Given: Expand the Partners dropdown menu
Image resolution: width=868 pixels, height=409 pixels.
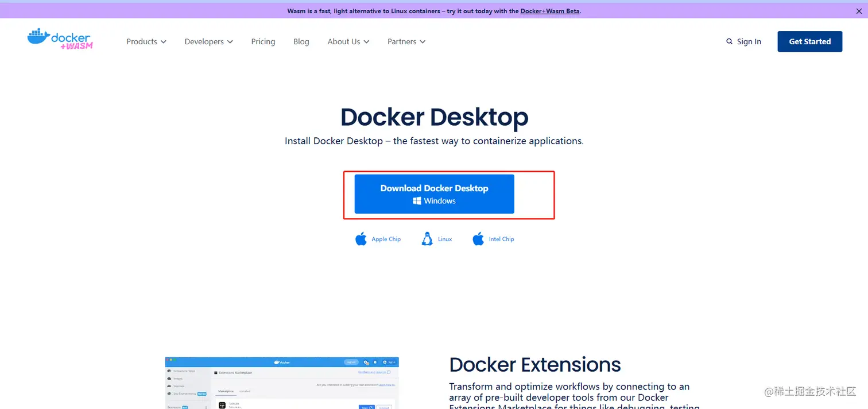Looking at the screenshot, I should 406,41.
